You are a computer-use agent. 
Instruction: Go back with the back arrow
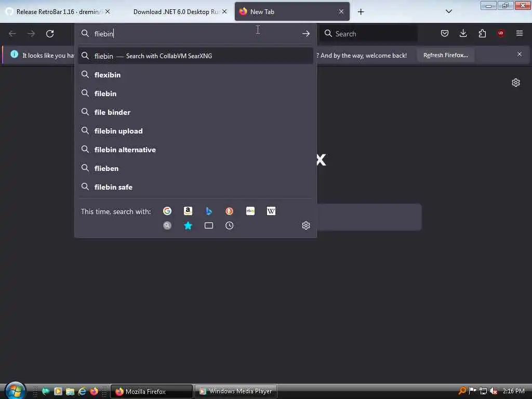pos(12,34)
